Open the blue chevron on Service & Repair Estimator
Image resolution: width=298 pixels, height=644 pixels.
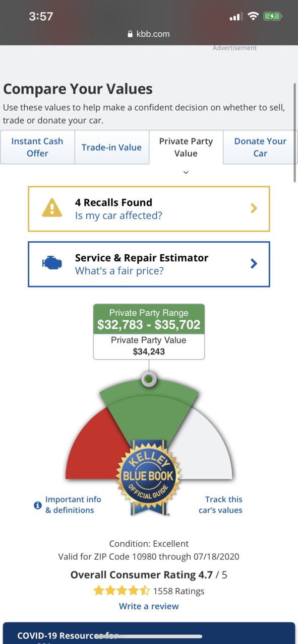point(254,264)
